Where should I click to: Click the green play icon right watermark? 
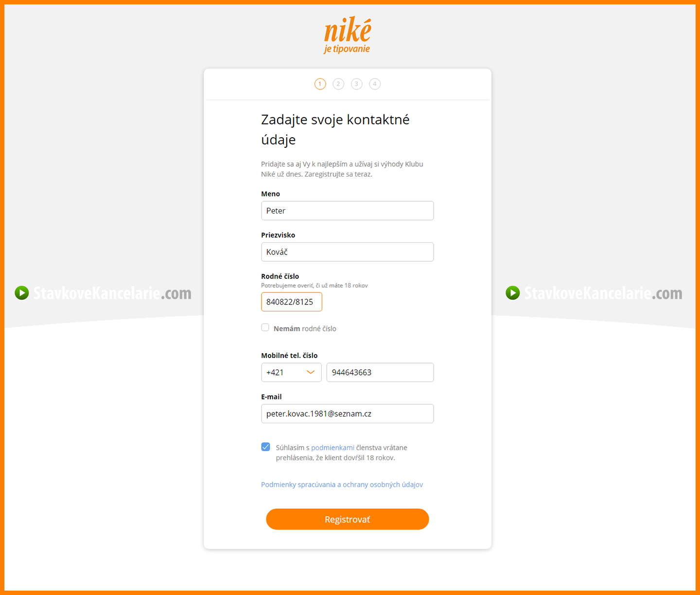tap(513, 293)
